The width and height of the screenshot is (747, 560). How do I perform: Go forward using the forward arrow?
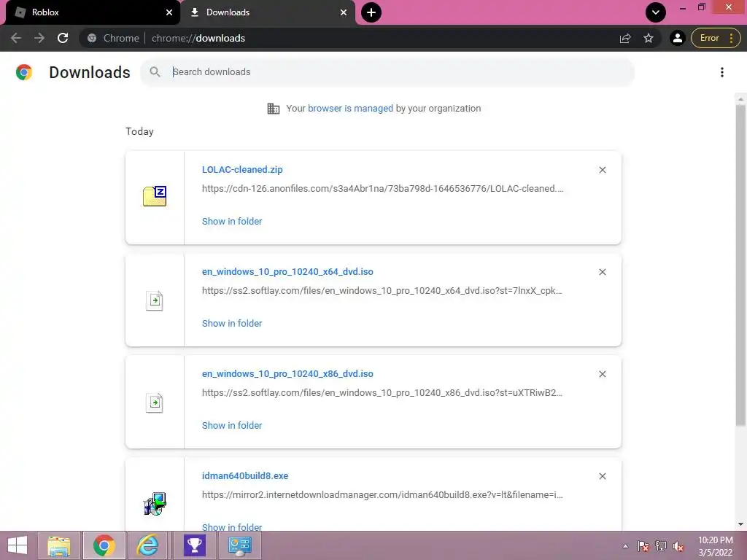tap(39, 38)
